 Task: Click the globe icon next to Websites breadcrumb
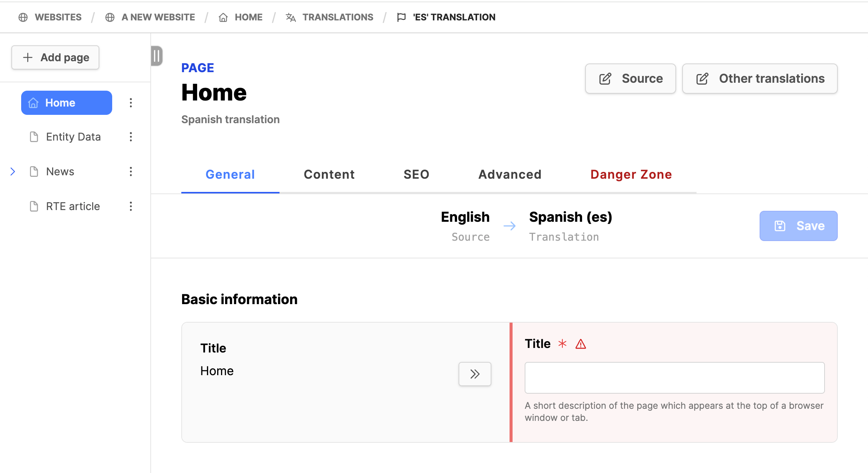coord(23,17)
